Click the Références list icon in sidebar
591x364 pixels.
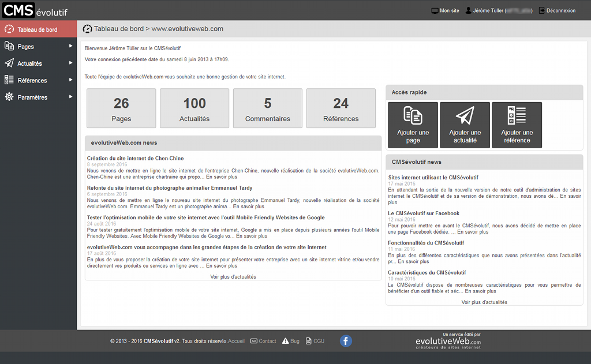[9, 80]
